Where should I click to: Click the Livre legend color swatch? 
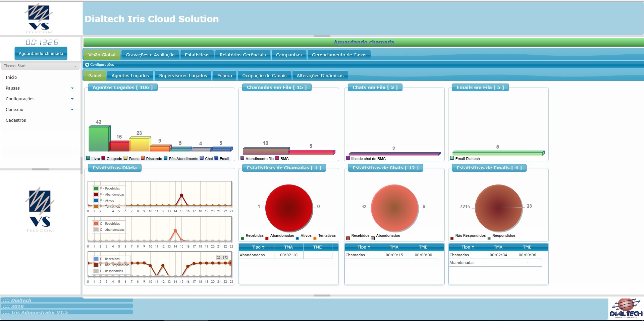pyautogui.click(x=88, y=158)
